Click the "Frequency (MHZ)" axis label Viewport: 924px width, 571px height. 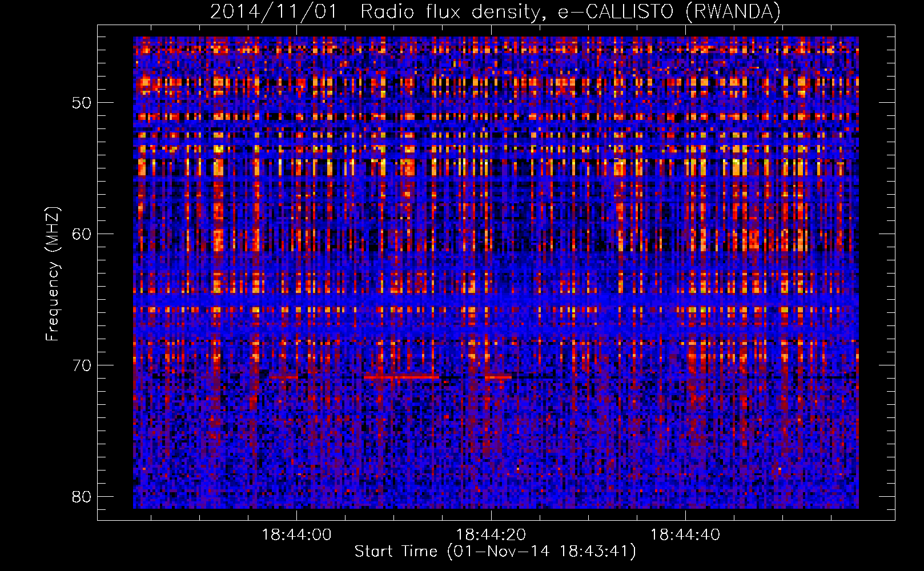pyautogui.click(x=53, y=274)
